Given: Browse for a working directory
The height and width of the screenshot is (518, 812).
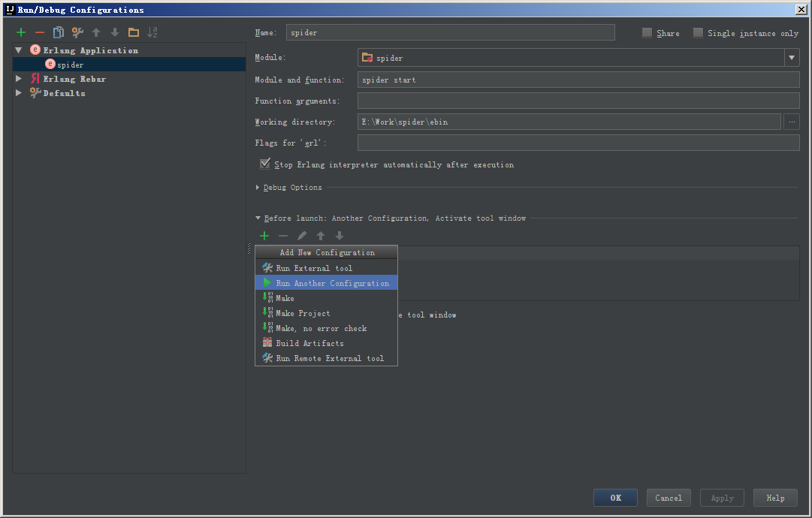Looking at the screenshot, I should click(791, 122).
